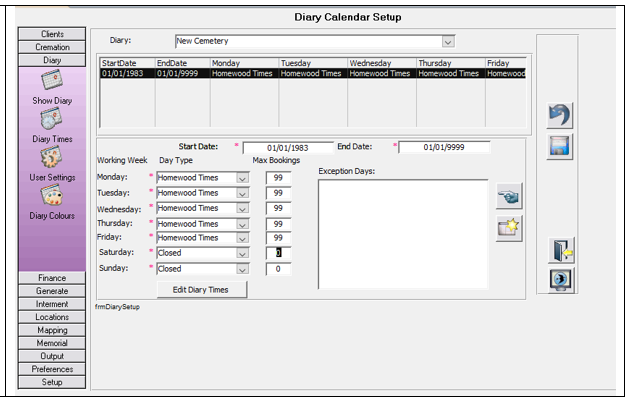This screenshot has width=626, height=398.
Task: Click Homewood Times cell under Thursday column
Action: tap(451, 73)
